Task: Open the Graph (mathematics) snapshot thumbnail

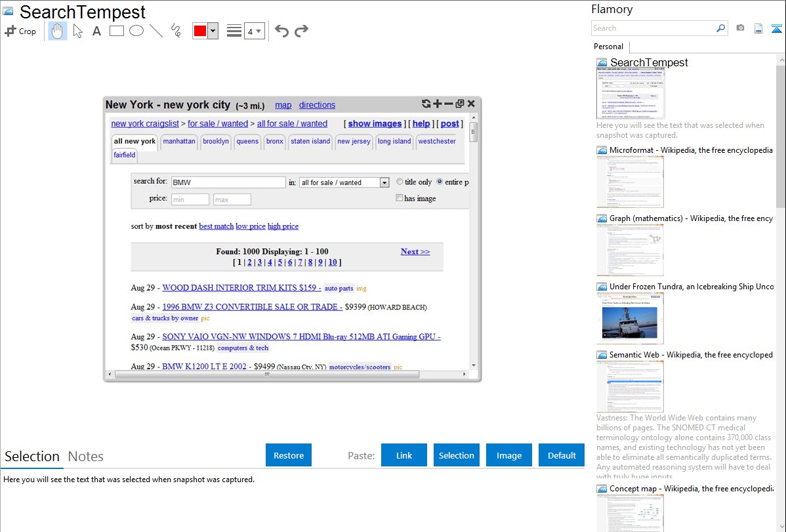Action: pos(630,250)
